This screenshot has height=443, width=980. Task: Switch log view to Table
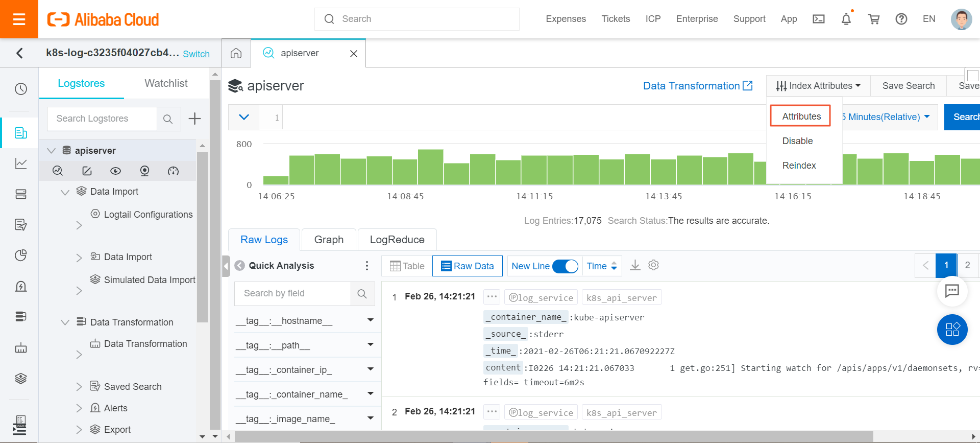coord(407,266)
